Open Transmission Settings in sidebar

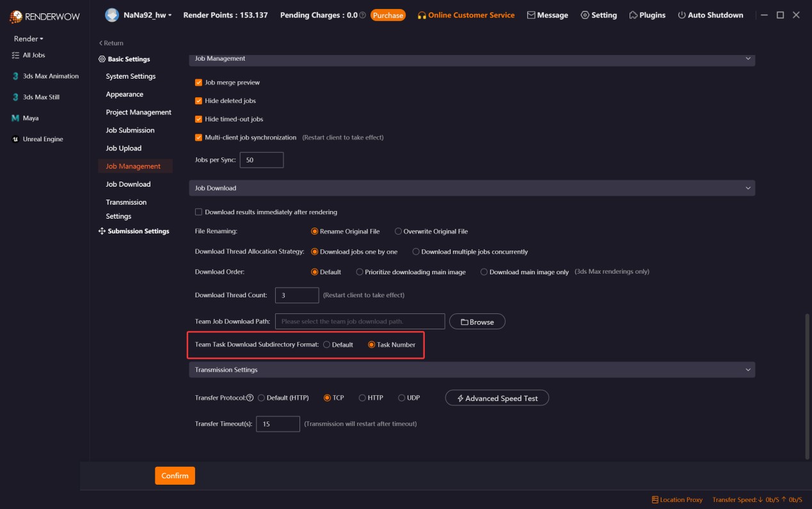126,209
